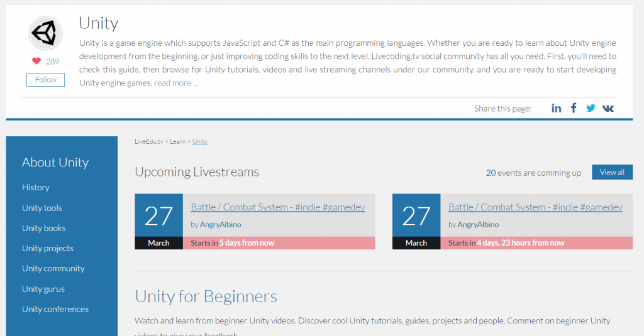Click 'Starts in 4 days, 23 hours from now' banner
The width and height of the screenshot is (644, 336).
point(536,243)
